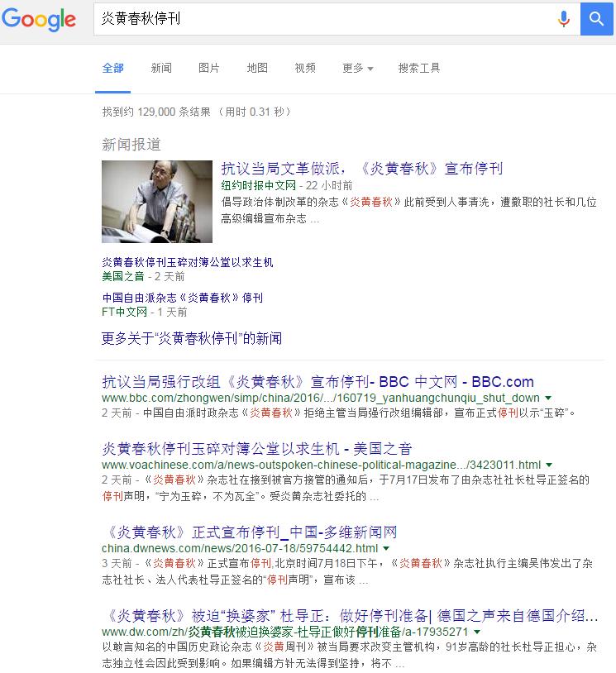Open the 纽约时报 headline about 宣布停刊

(362, 169)
